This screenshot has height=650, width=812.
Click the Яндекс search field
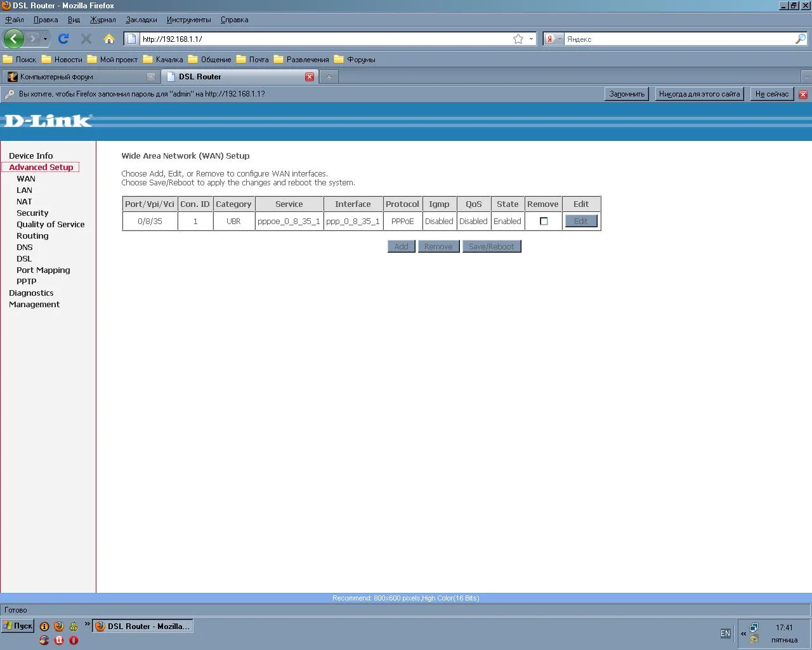pyautogui.click(x=679, y=39)
